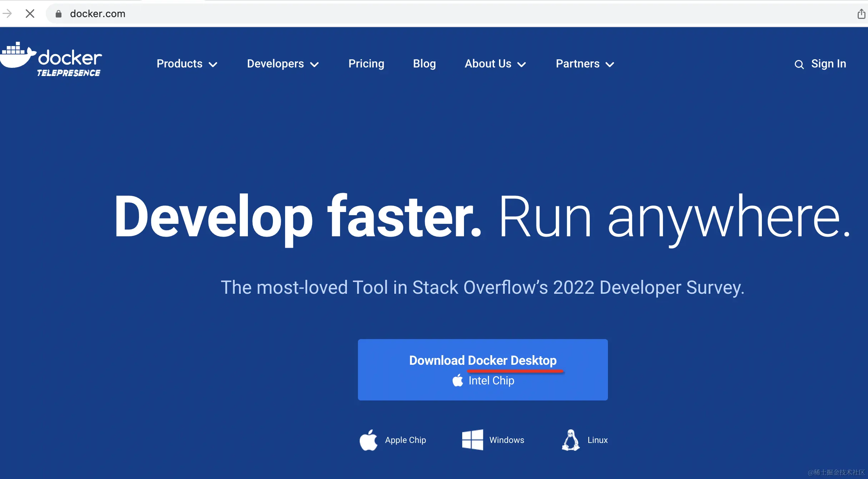Go to the Pricing page
This screenshot has width=868, height=479.
pyautogui.click(x=366, y=64)
